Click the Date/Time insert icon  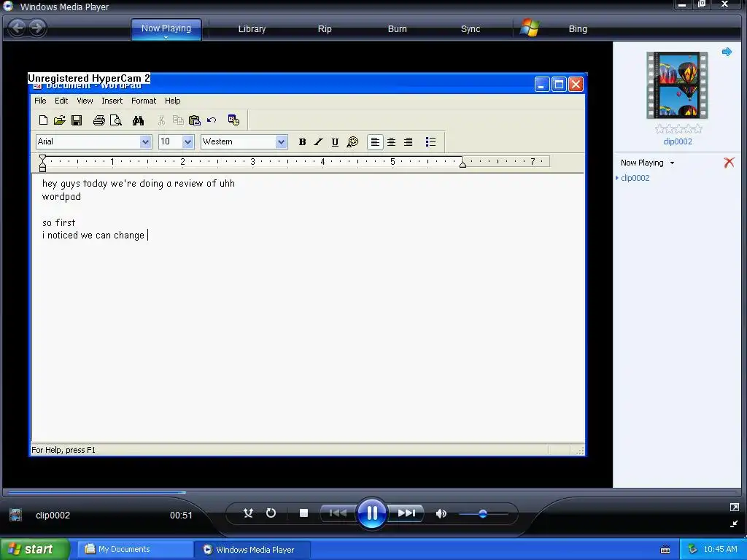click(x=233, y=120)
